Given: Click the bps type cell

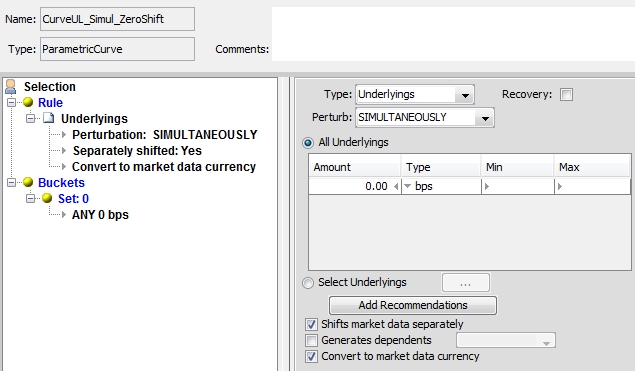Looking at the screenshot, I should point(441,186).
